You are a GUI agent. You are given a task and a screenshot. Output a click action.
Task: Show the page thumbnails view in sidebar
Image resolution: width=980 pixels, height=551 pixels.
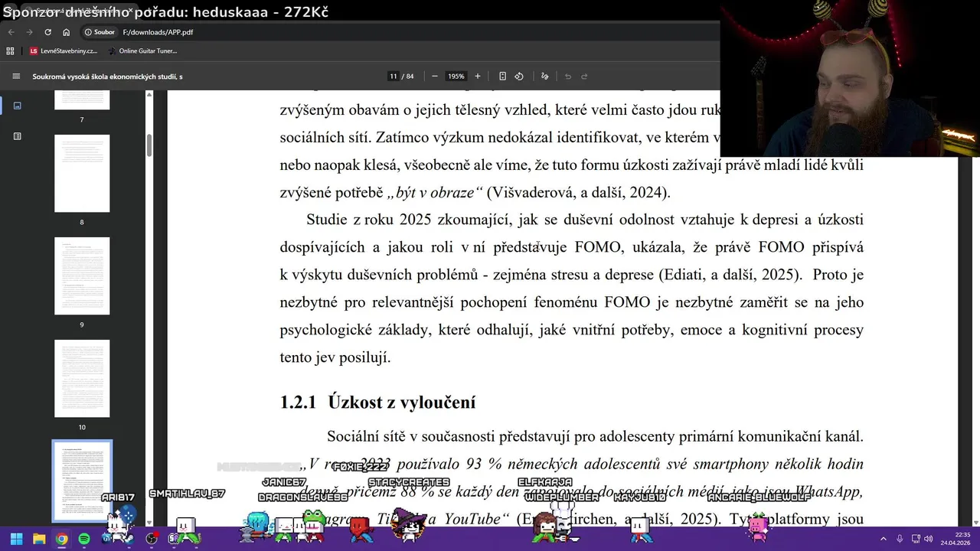click(18, 106)
